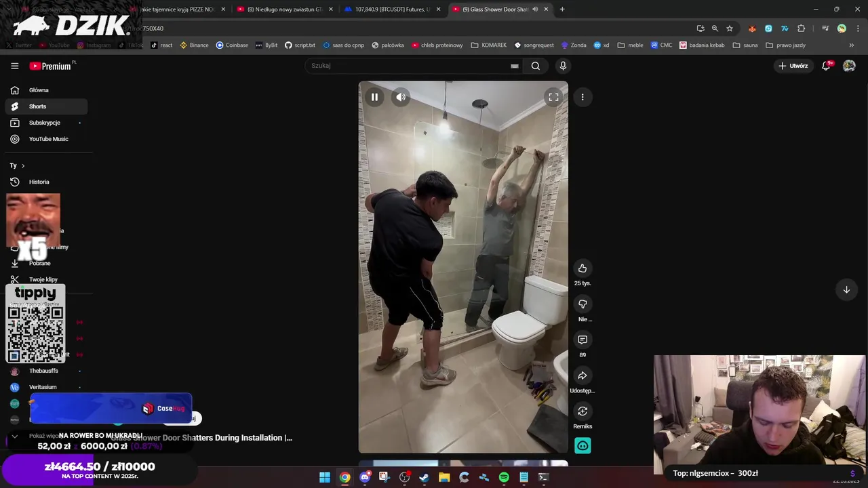The height and width of the screenshot is (488, 868).
Task: Go to the next Short arrow
Action: (x=846, y=289)
